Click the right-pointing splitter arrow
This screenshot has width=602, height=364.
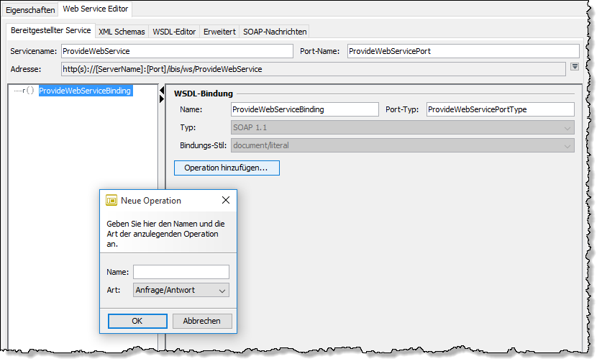click(x=161, y=99)
